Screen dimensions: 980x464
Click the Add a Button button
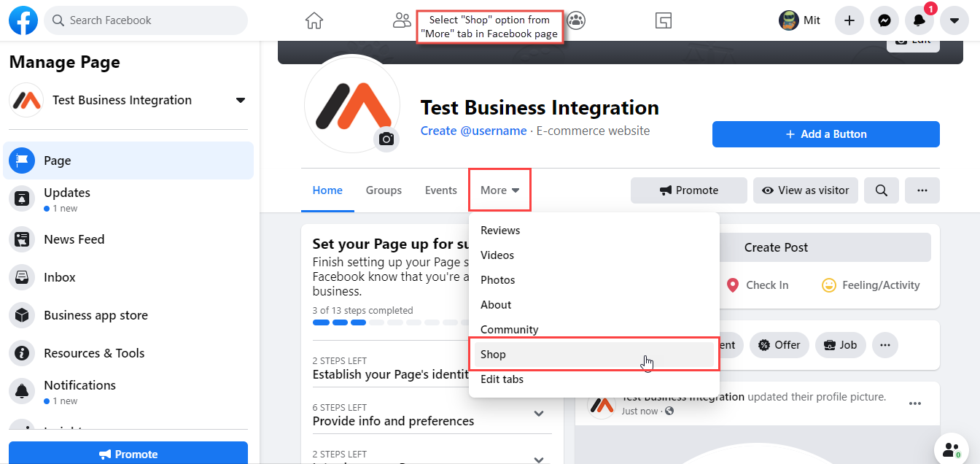coord(826,134)
